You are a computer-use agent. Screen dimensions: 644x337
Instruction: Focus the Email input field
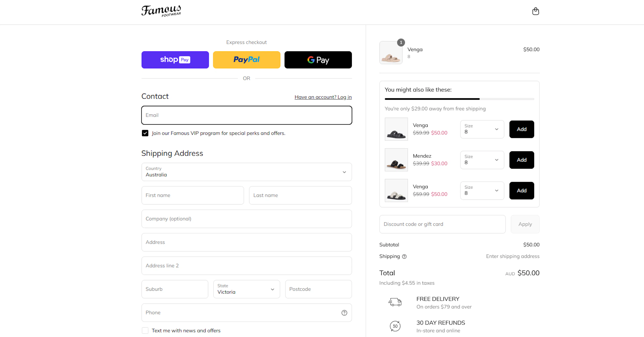[x=247, y=115]
